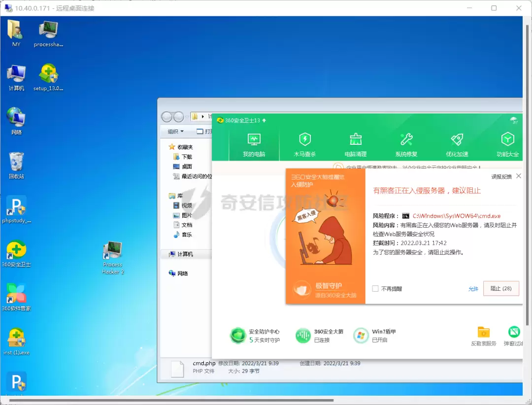
Task: Open the 组织 dropdown in Explorer
Action: click(176, 132)
